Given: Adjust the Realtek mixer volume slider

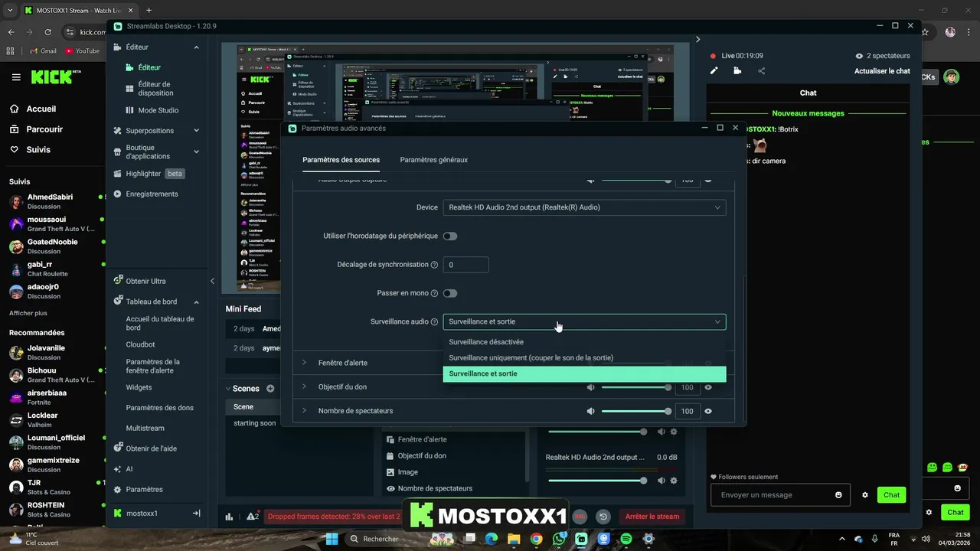Looking at the screenshot, I should pos(597,481).
